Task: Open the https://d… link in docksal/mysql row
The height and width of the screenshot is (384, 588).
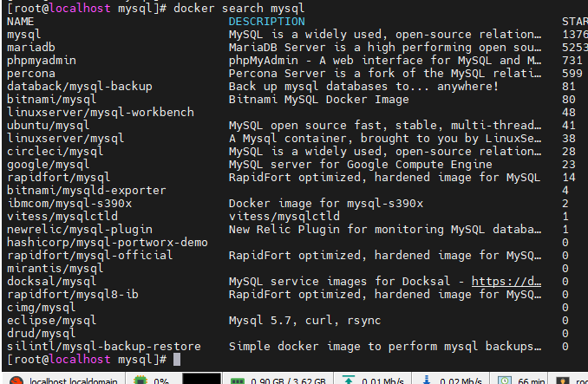Action: [x=506, y=281]
